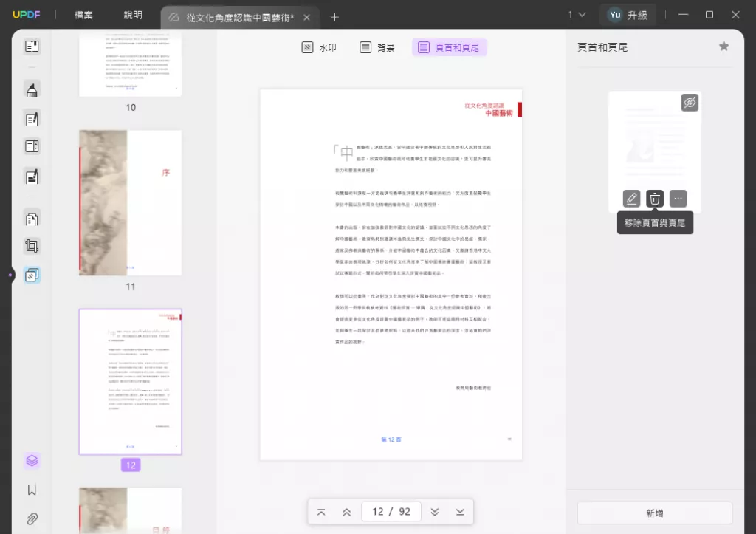Open the Attachments paperclip panel

(32, 519)
